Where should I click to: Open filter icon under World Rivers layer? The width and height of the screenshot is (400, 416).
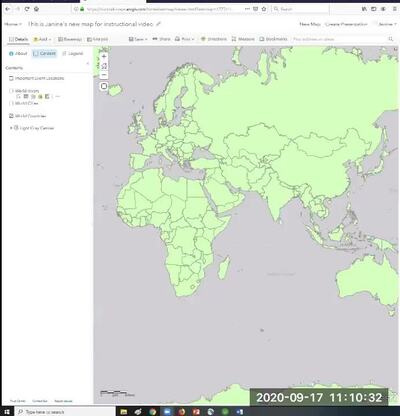pyautogui.click(x=40, y=97)
